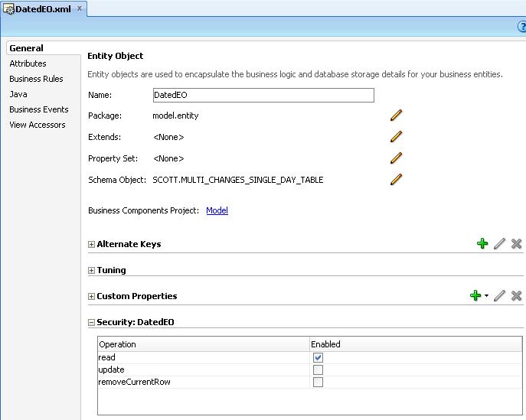Screen dimensions: 526x420
Task: Click the DatedEO.xml file tab icon
Action: (x=8, y=9)
